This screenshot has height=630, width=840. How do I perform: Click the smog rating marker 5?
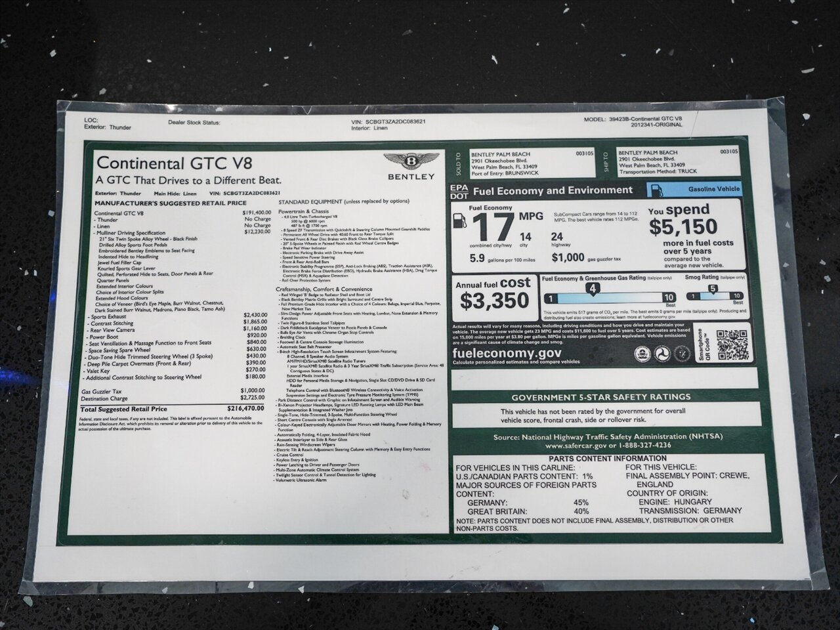(x=713, y=288)
